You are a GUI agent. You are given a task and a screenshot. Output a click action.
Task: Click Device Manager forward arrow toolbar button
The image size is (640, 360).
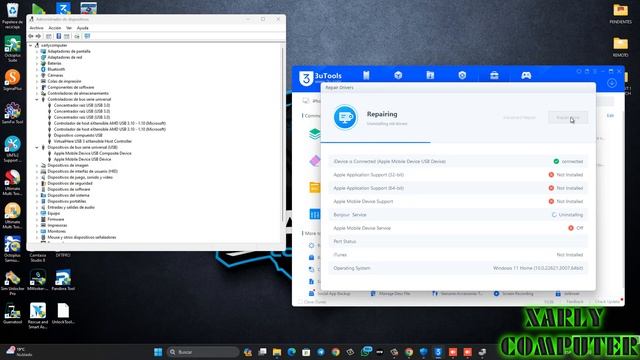(x=38, y=36)
